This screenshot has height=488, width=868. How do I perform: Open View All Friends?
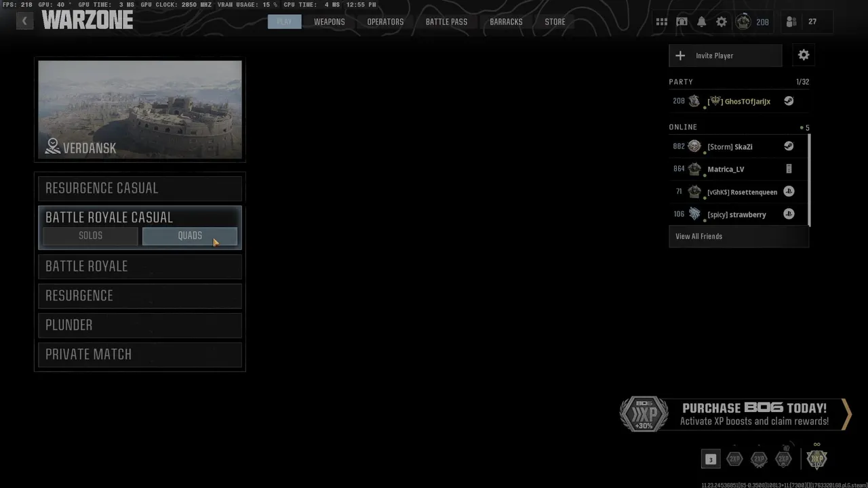coord(738,237)
